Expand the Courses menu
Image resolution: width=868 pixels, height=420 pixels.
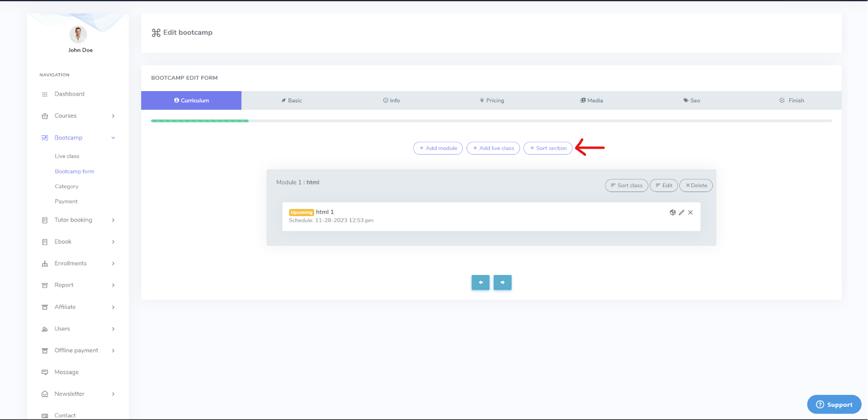coord(66,116)
